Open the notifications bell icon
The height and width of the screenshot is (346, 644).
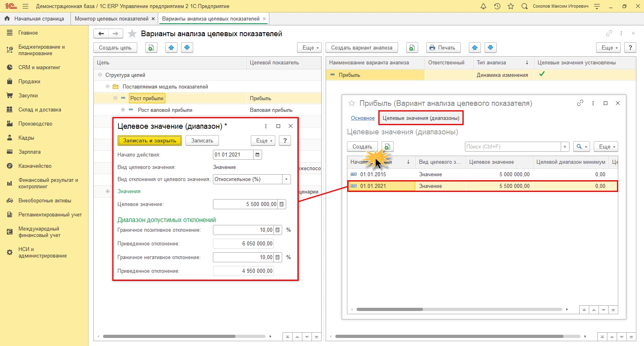click(483, 6)
